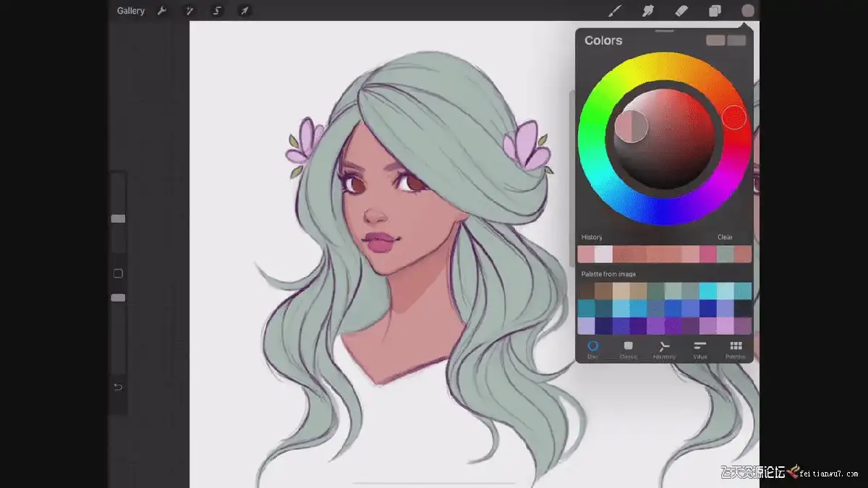Open the Layers panel icon
The width and height of the screenshot is (868, 488).
click(715, 11)
